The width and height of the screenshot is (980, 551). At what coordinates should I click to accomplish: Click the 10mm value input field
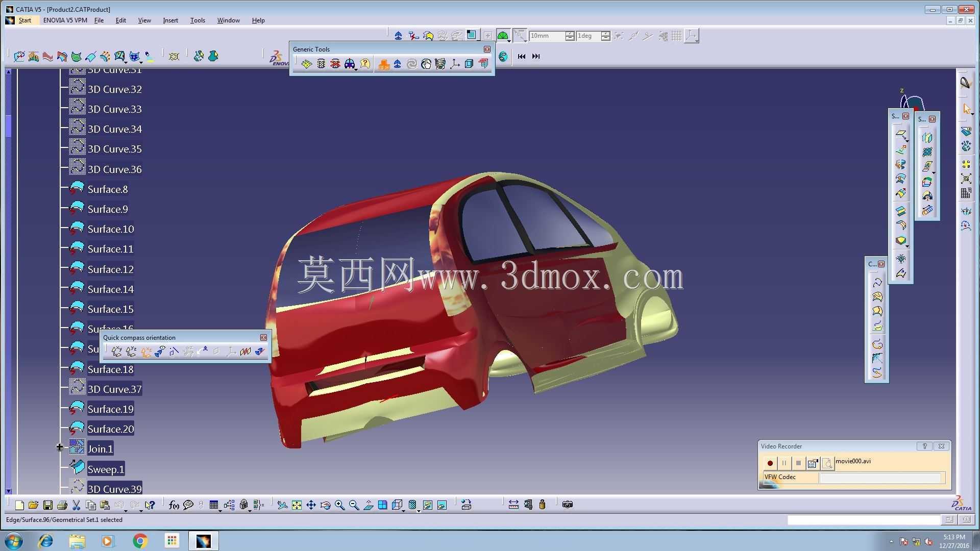547,36
